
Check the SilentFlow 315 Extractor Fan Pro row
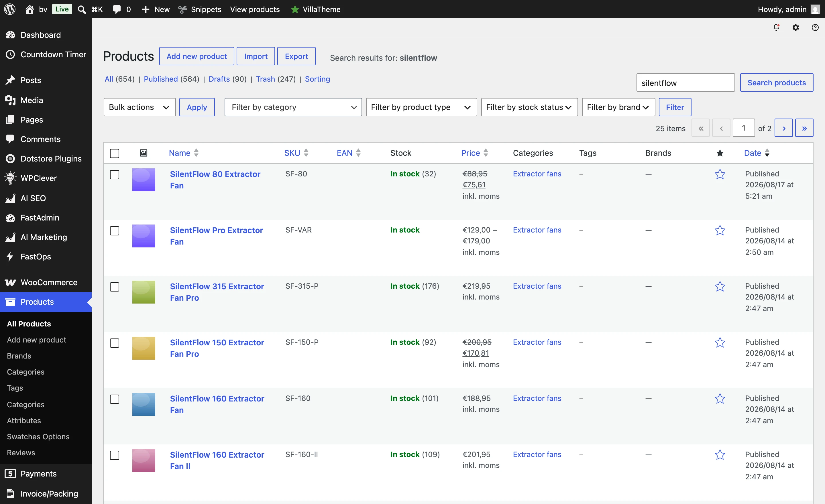(x=115, y=287)
